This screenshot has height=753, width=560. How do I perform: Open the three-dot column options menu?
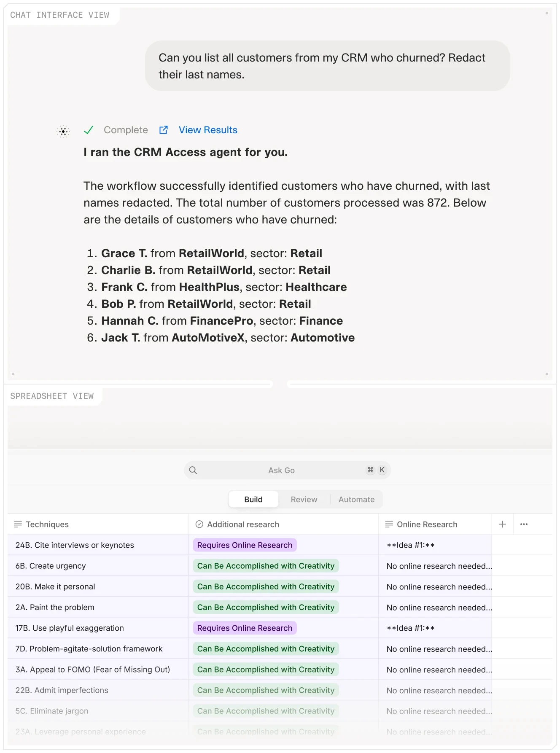click(x=524, y=524)
